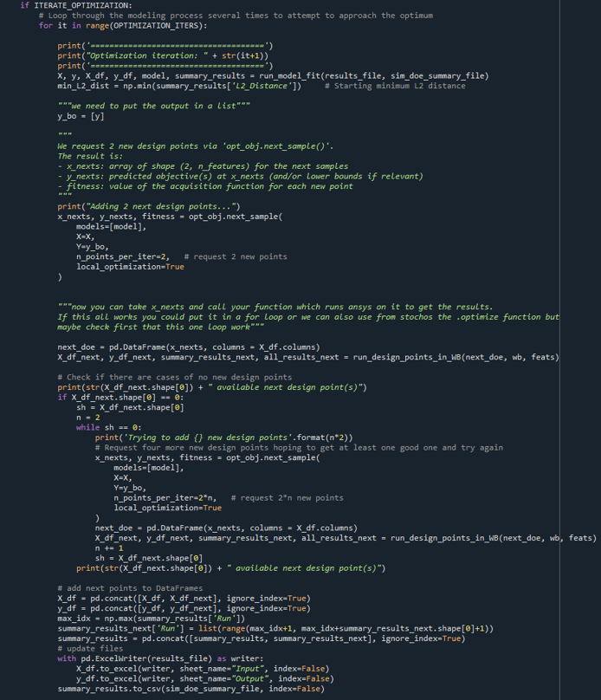The width and height of the screenshot is (601, 700).
Task: Click the 'n += 1' line
Action: pyautogui.click(x=109, y=548)
